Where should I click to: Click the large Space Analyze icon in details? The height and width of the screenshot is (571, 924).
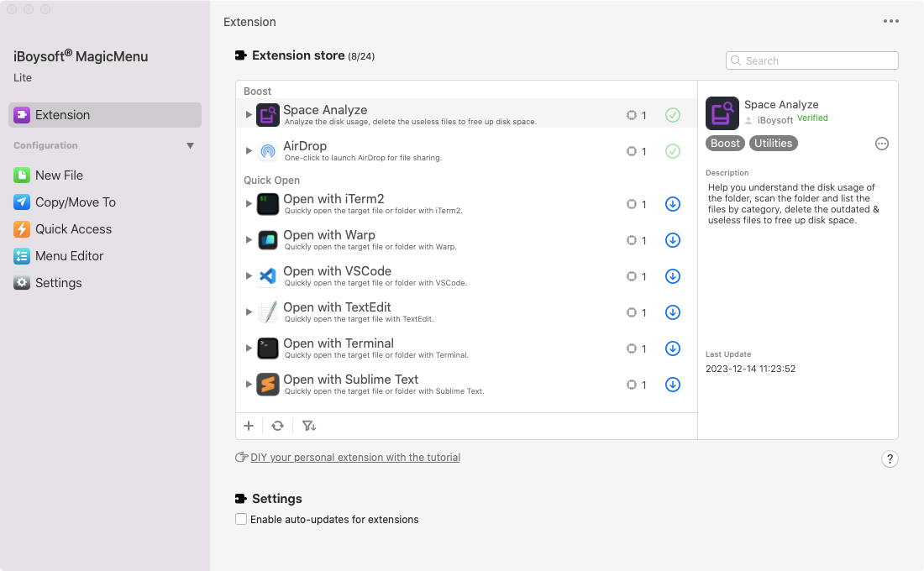pos(722,113)
